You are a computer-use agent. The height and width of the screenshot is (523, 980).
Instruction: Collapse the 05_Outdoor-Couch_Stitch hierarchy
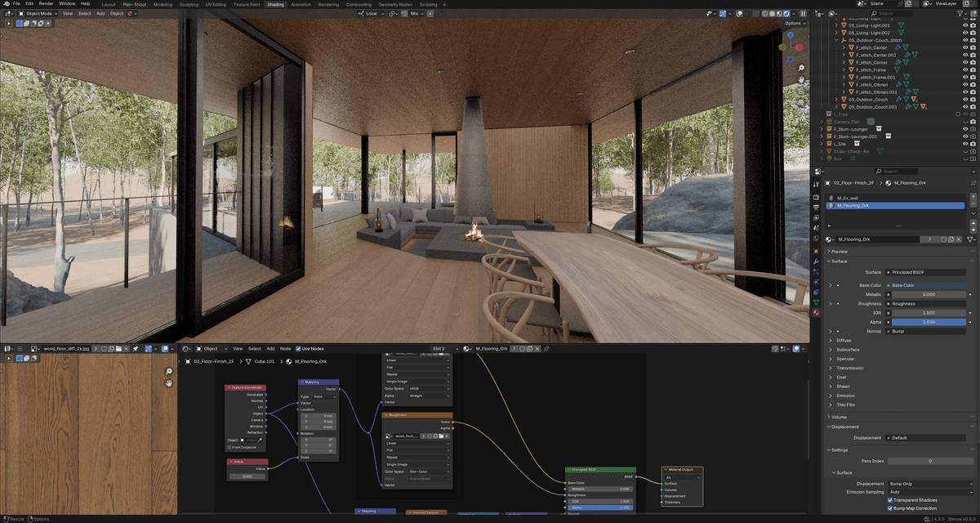pyautogui.click(x=836, y=40)
